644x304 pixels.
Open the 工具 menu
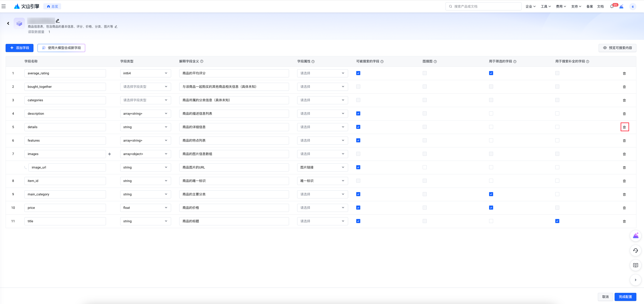[x=546, y=7]
